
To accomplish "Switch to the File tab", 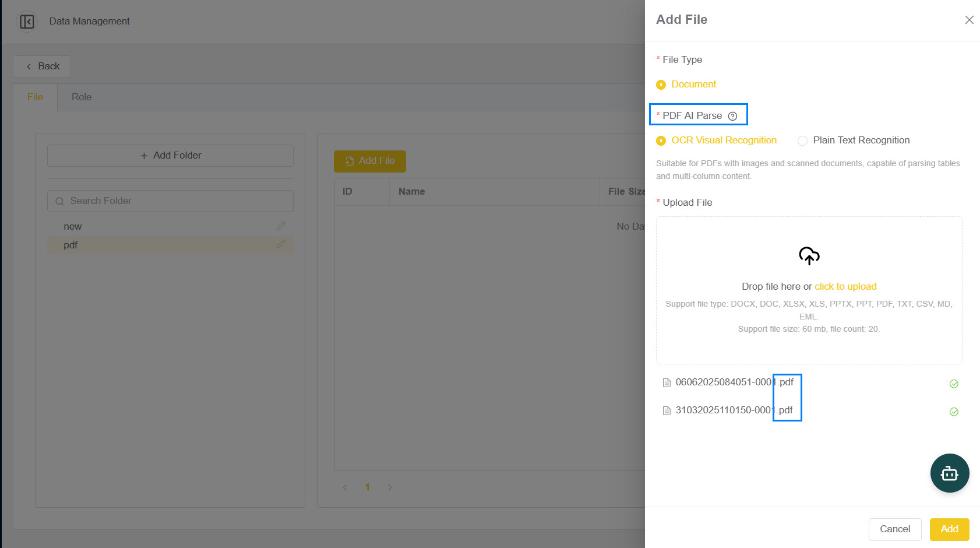I will [x=35, y=97].
